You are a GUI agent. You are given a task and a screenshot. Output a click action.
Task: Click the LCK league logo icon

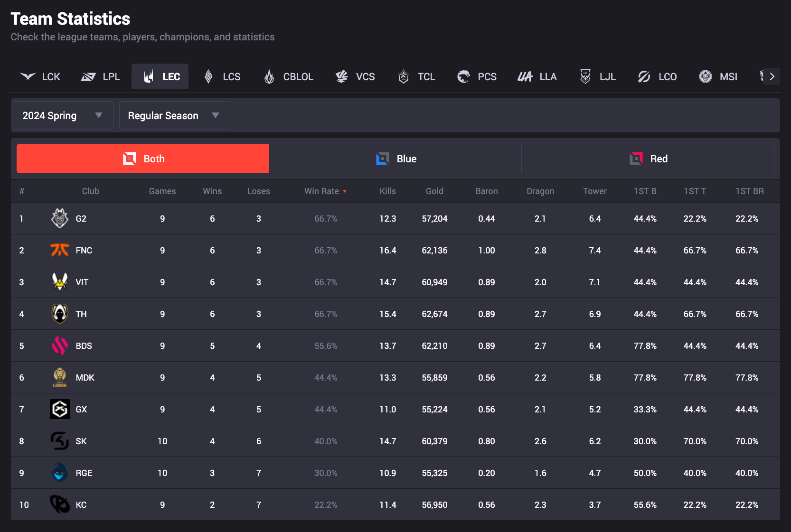[28, 76]
